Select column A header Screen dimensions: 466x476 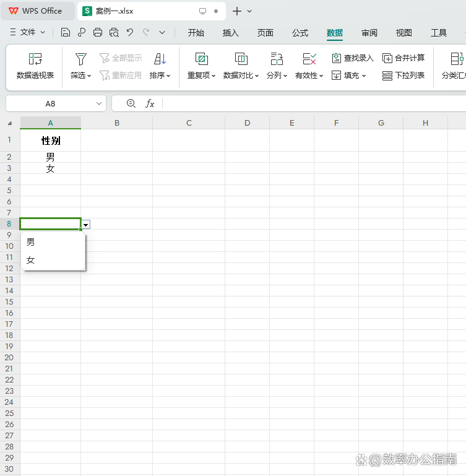click(50, 123)
